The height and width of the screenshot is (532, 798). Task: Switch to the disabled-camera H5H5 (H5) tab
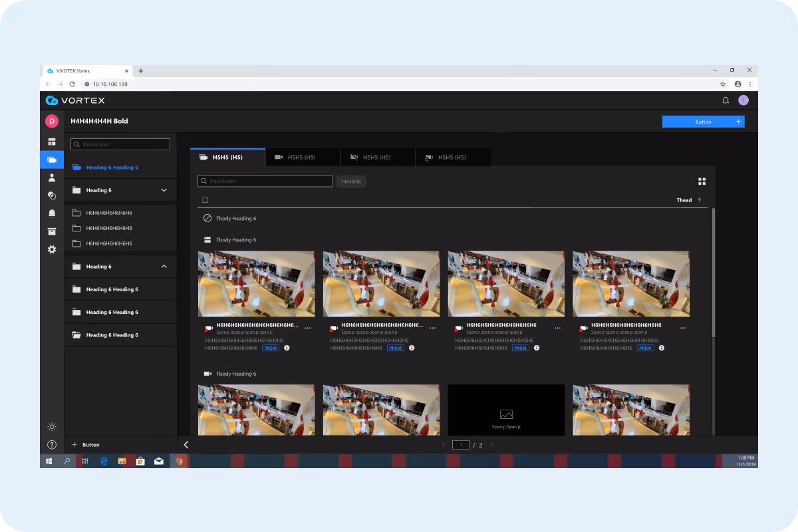pyautogui.click(x=378, y=158)
